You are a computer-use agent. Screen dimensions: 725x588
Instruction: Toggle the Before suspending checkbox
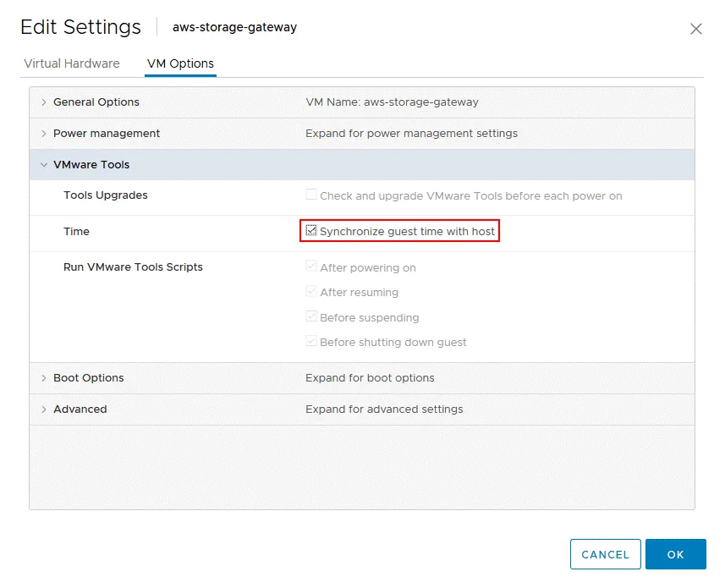click(x=311, y=317)
